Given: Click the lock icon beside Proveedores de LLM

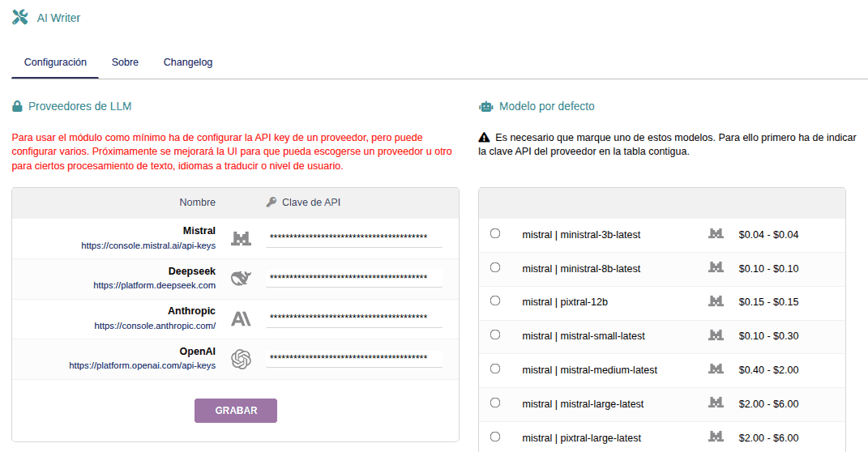Looking at the screenshot, I should (17, 106).
